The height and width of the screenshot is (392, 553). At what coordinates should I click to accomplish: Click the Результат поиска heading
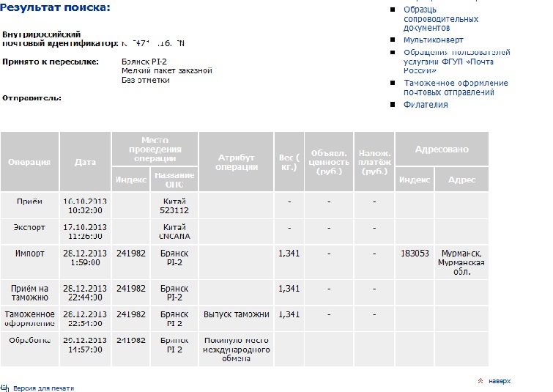56,7
